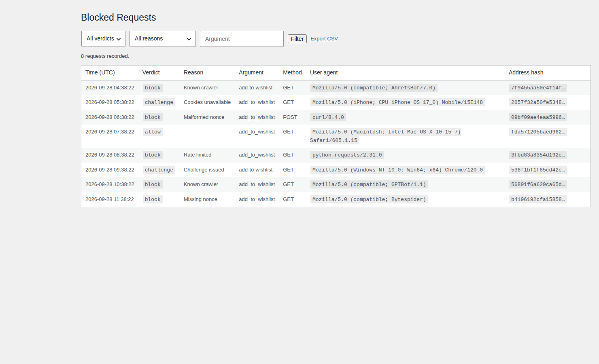Click the 8 requests recorded text
The width and height of the screenshot is (599, 364).
105,56
